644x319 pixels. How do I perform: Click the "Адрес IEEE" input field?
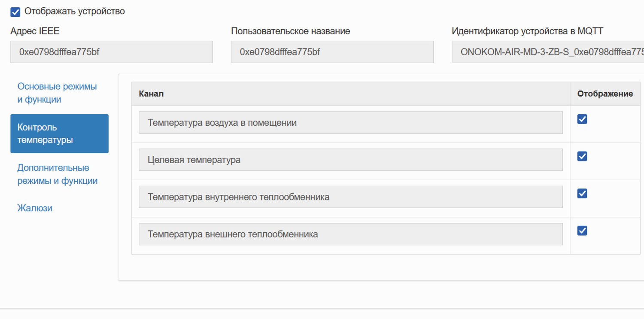[112, 52]
